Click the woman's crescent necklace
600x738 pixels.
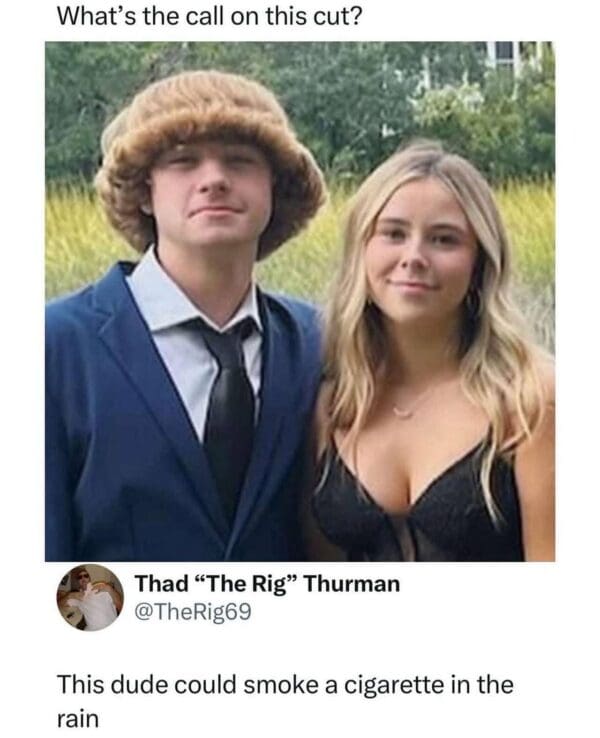tap(403, 411)
